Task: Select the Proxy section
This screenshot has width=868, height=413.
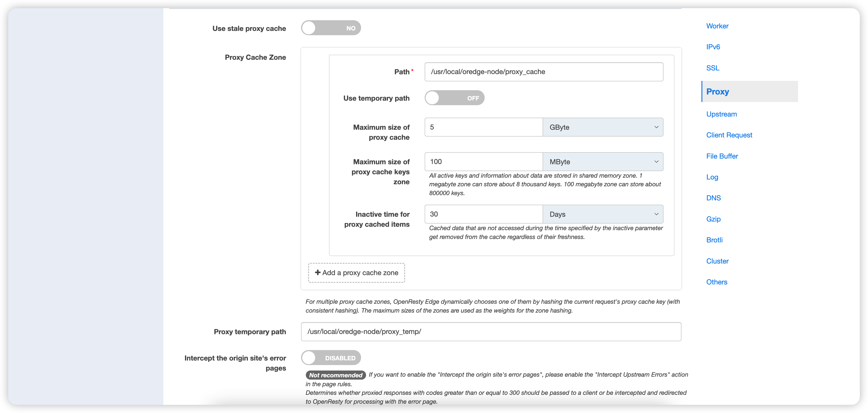Action: [750, 92]
